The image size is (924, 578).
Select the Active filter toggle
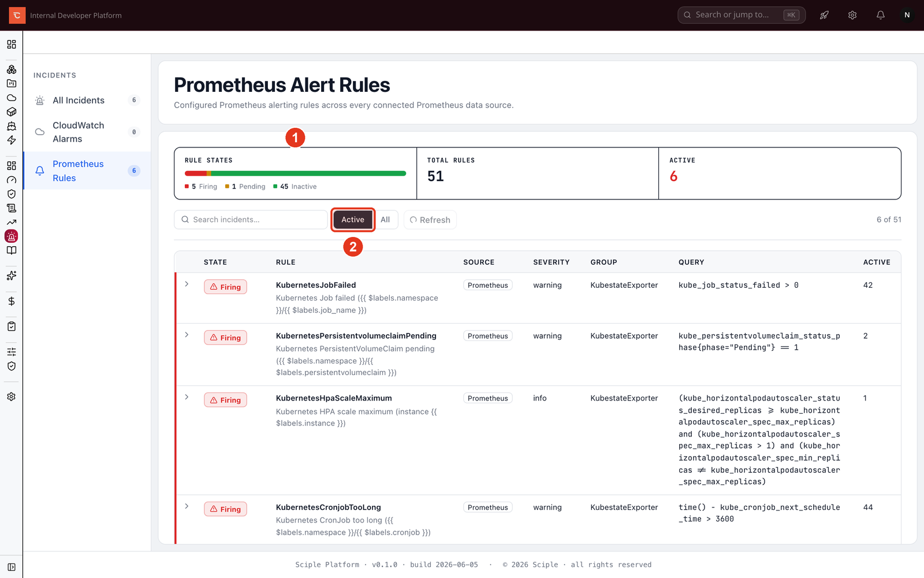(353, 220)
